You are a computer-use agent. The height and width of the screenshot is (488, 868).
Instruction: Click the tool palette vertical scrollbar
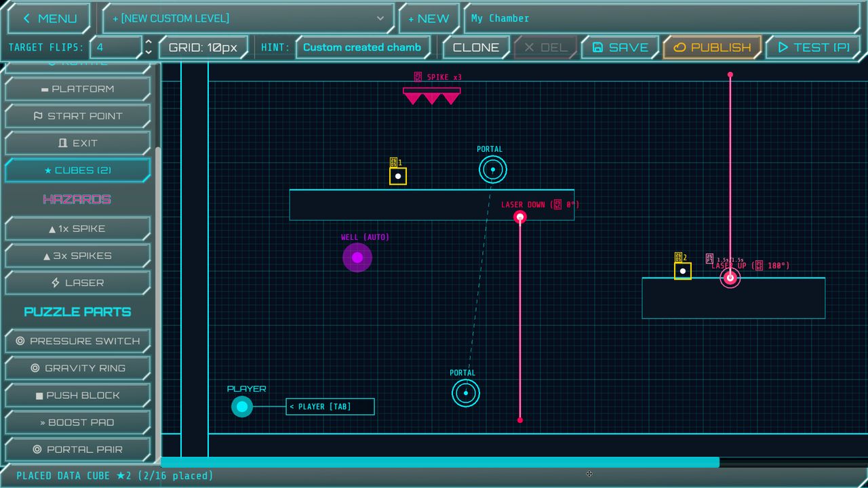[158, 305]
